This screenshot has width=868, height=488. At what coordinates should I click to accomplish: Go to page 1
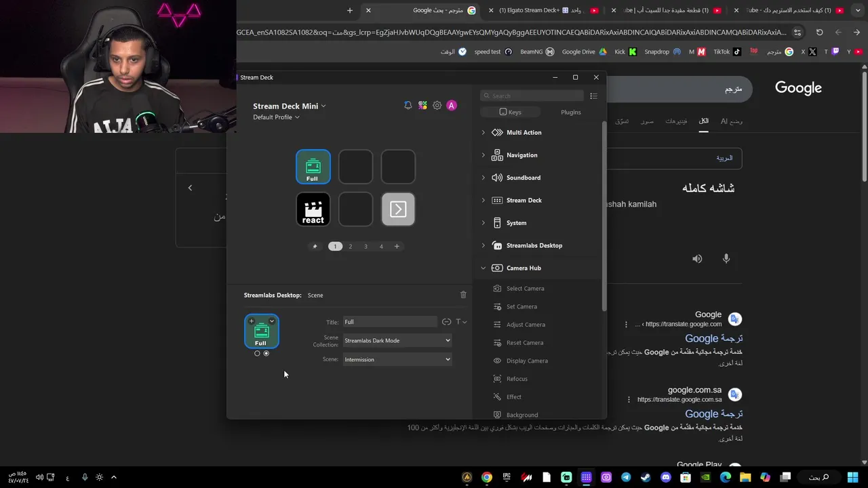(x=335, y=247)
